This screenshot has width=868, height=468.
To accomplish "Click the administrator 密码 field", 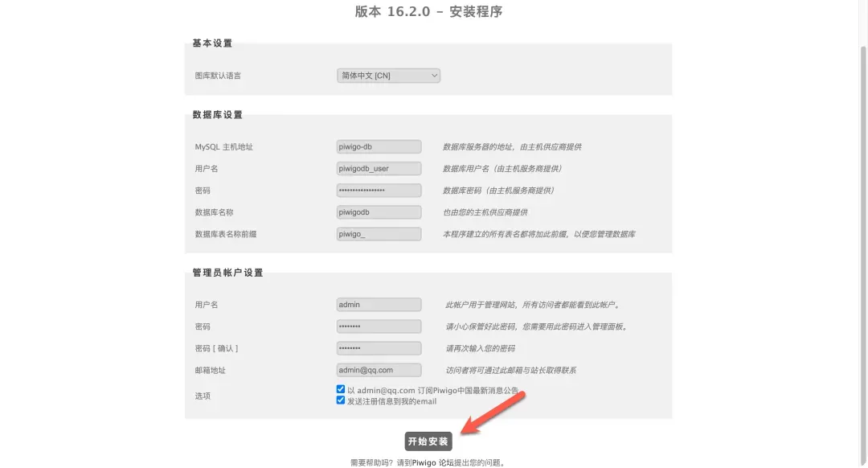I will [379, 326].
